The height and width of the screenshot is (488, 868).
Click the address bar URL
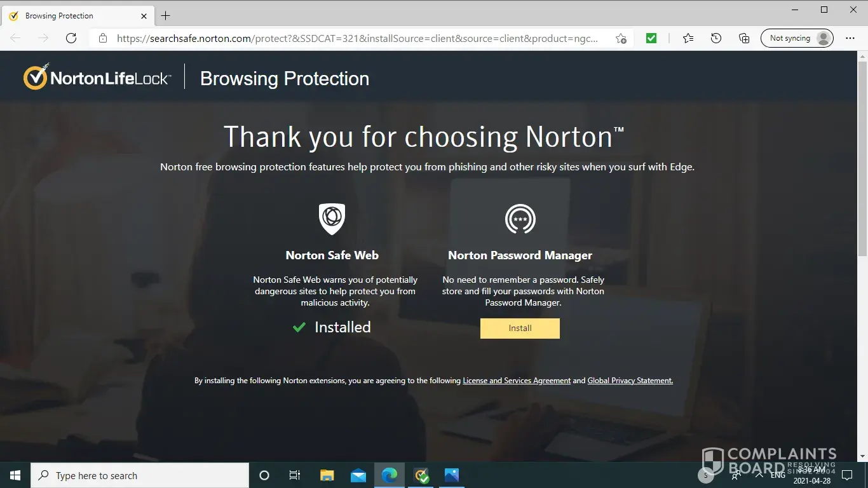click(x=357, y=38)
